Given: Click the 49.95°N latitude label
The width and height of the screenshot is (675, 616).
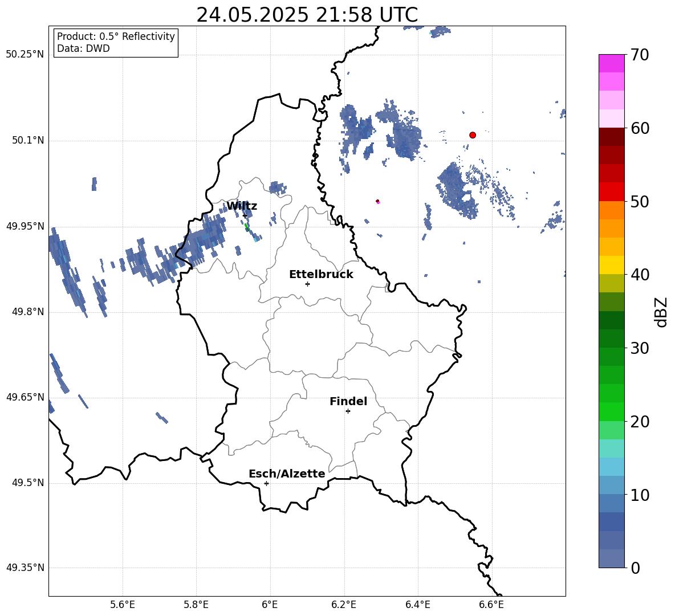Looking at the screenshot, I should [25, 226].
